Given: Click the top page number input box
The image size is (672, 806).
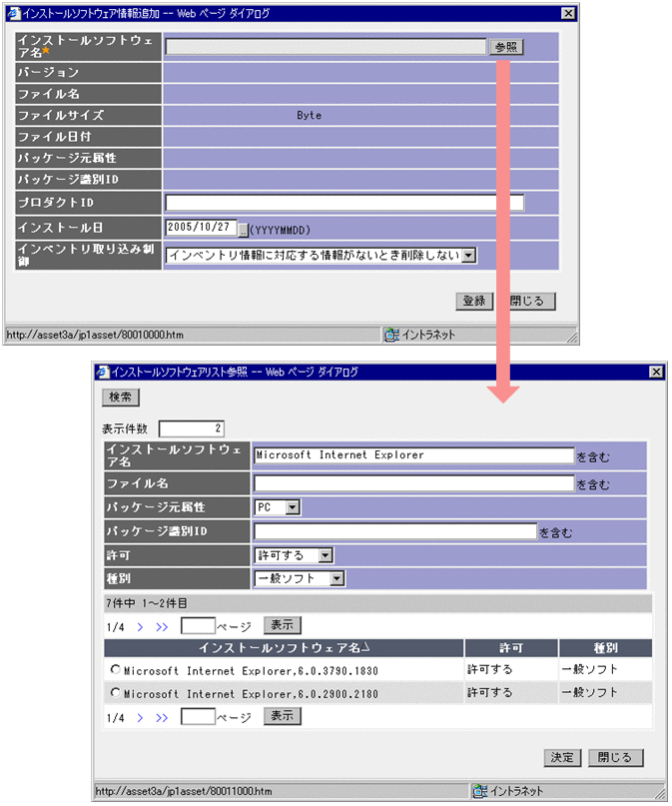Looking at the screenshot, I should [199, 626].
